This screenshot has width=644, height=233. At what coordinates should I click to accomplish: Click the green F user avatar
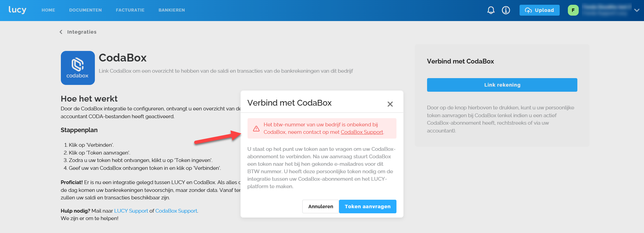coord(573,10)
